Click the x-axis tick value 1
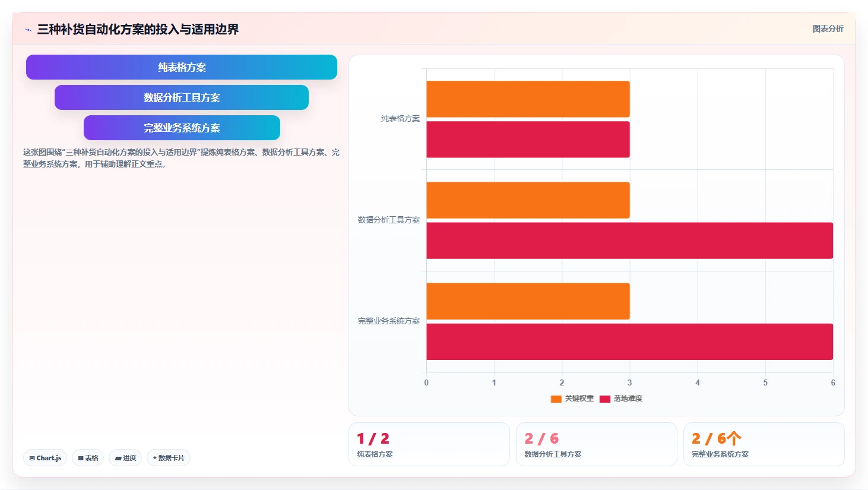The image size is (868, 490). tap(494, 382)
